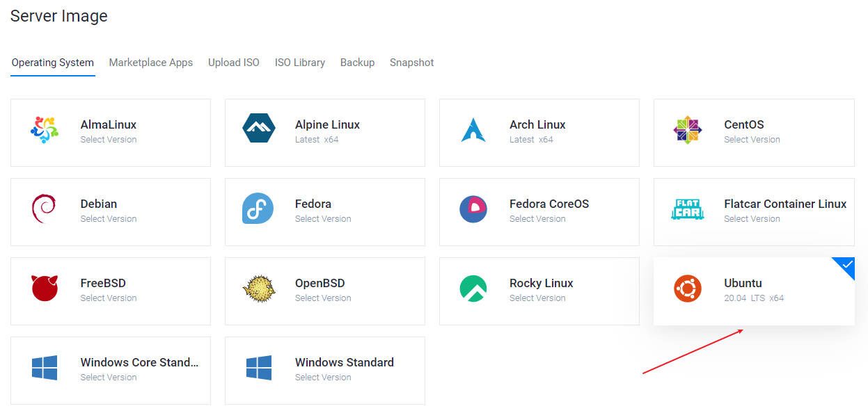Click the Flatcar Container Linux title

click(x=785, y=204)
